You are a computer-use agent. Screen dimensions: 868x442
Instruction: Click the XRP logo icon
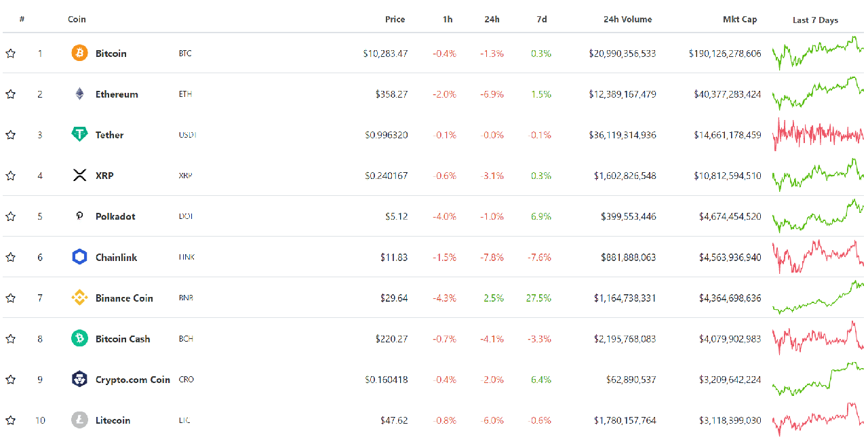coord(79,176)
